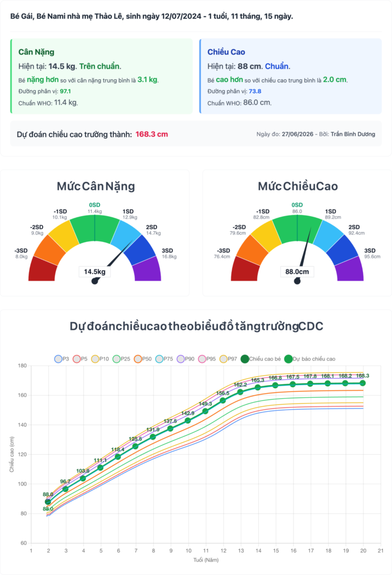Click the predicted adult height '168.3 cm'
392x575 pixels.
(152, 134)
